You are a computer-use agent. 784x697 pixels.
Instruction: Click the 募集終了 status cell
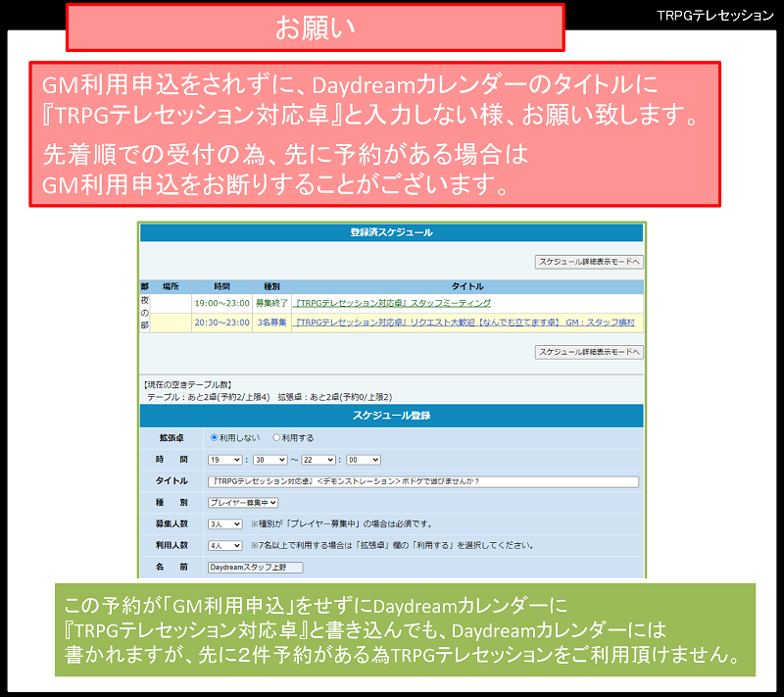pos(271,303)
